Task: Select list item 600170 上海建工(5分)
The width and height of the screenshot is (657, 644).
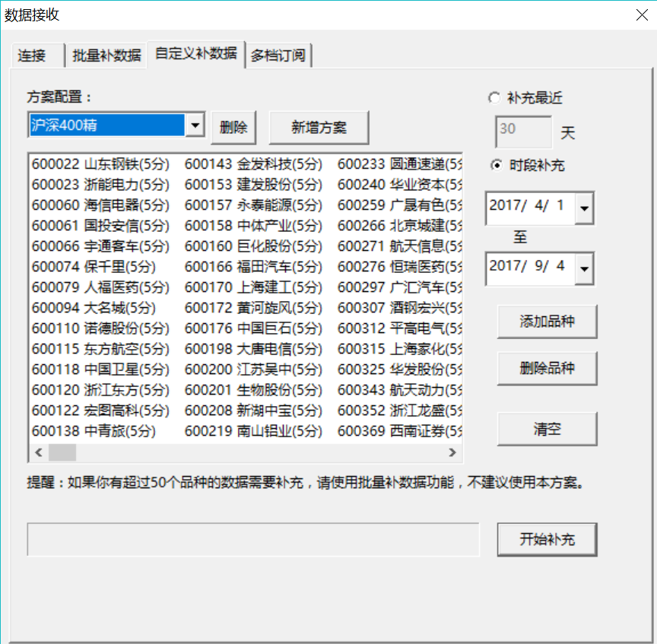Action: pos(253,287)
